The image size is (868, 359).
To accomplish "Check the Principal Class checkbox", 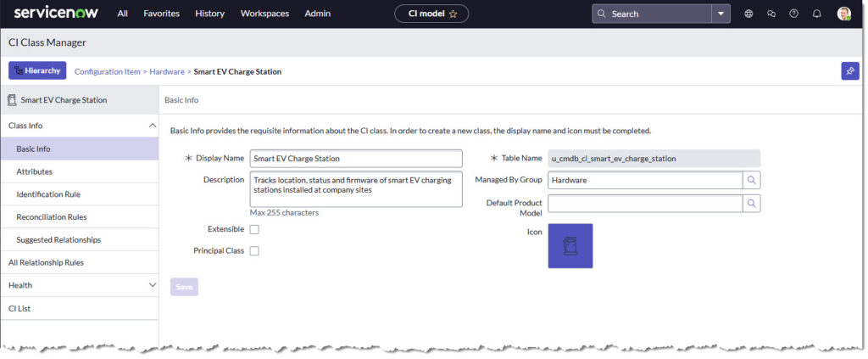I will (254, 250).
